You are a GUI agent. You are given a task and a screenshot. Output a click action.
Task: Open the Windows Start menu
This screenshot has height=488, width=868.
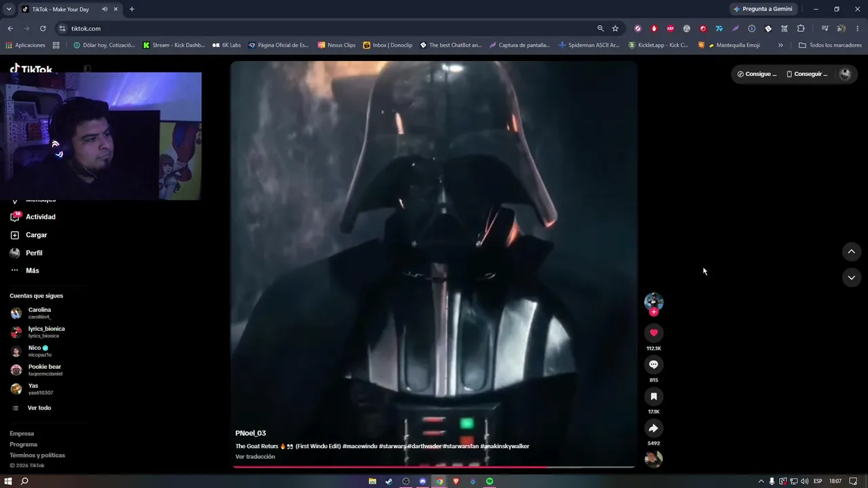pos(8,481)
